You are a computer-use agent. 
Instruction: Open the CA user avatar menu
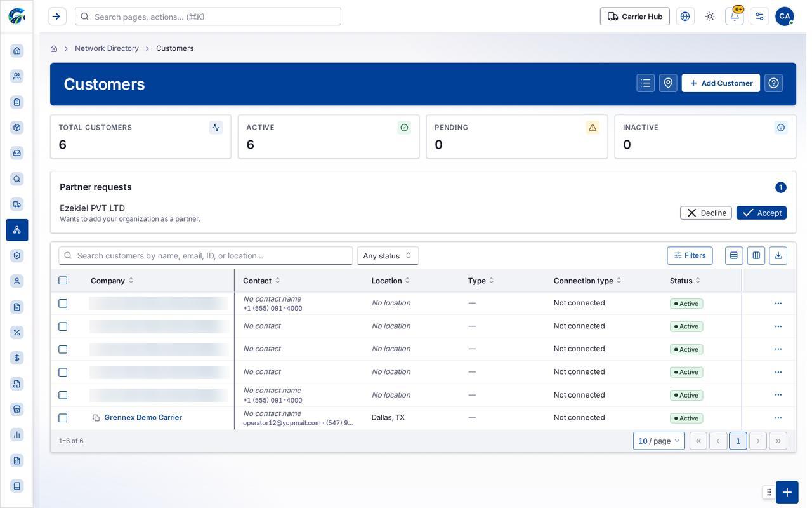[x=785, y=17]
